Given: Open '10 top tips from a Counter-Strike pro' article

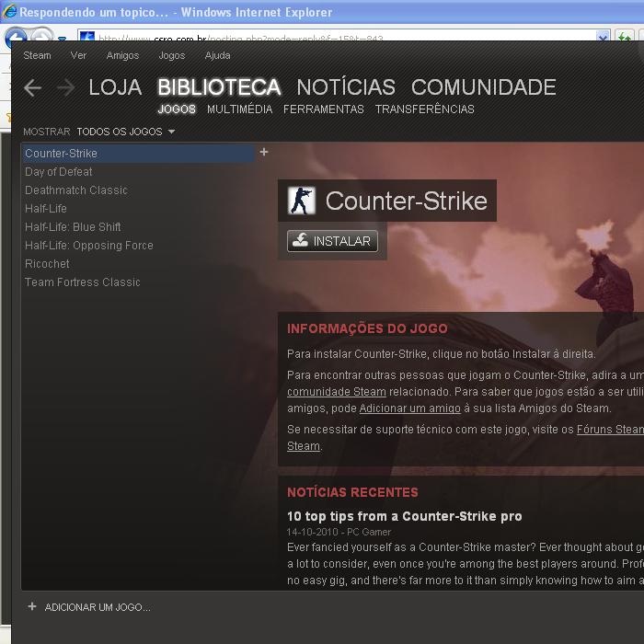Looking at the screenshot, I should (404, 516).
